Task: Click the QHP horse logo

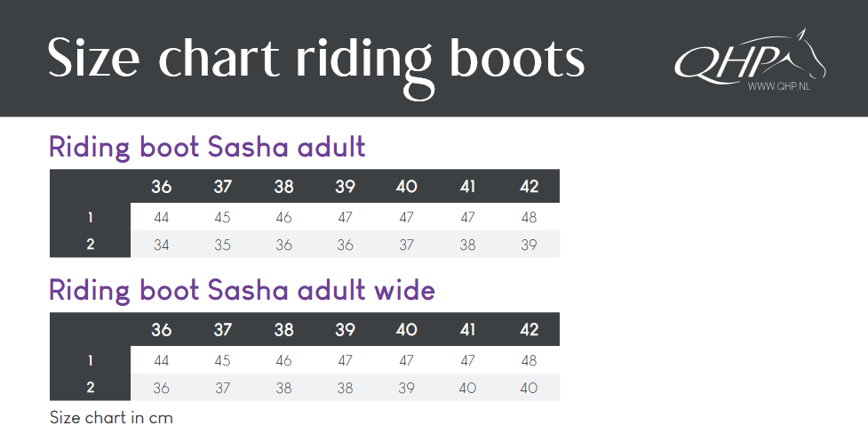Action: tap(750, 57)
